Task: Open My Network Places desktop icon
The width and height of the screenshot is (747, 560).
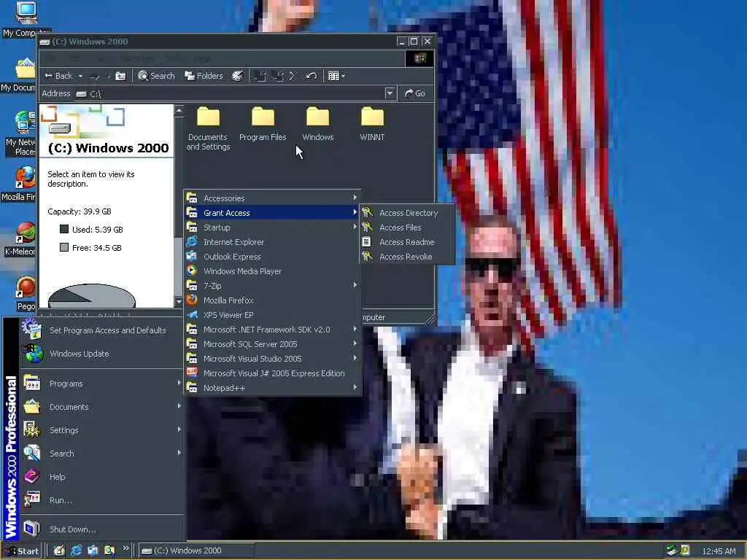Action: click(x=20, y=134)
